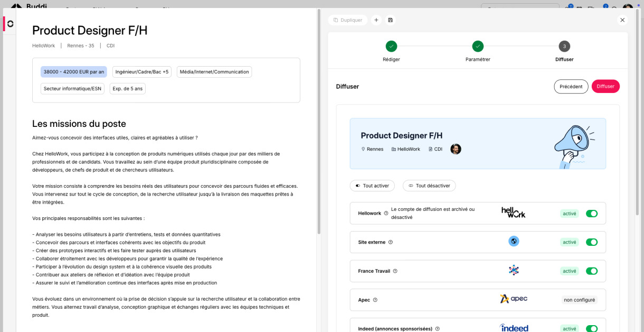Click the save floppy disk icon
644x332 pixels.
390,20
